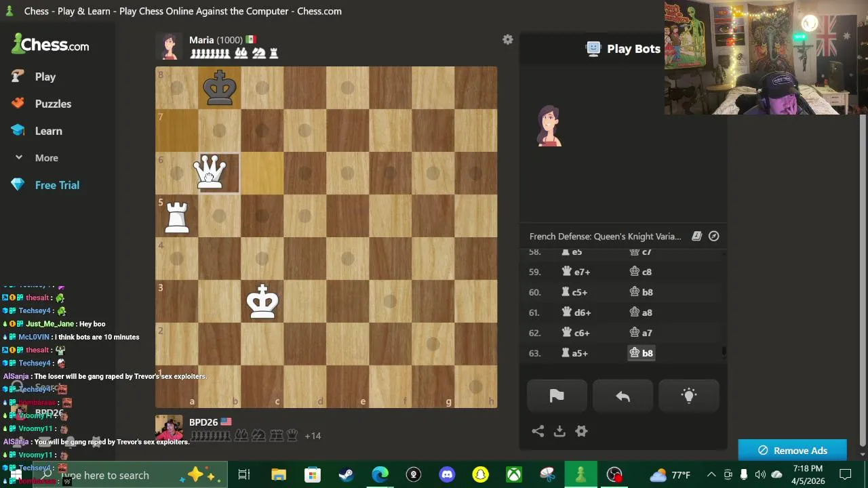Expand the More menu in the sidebar

[x=46, y=158]
